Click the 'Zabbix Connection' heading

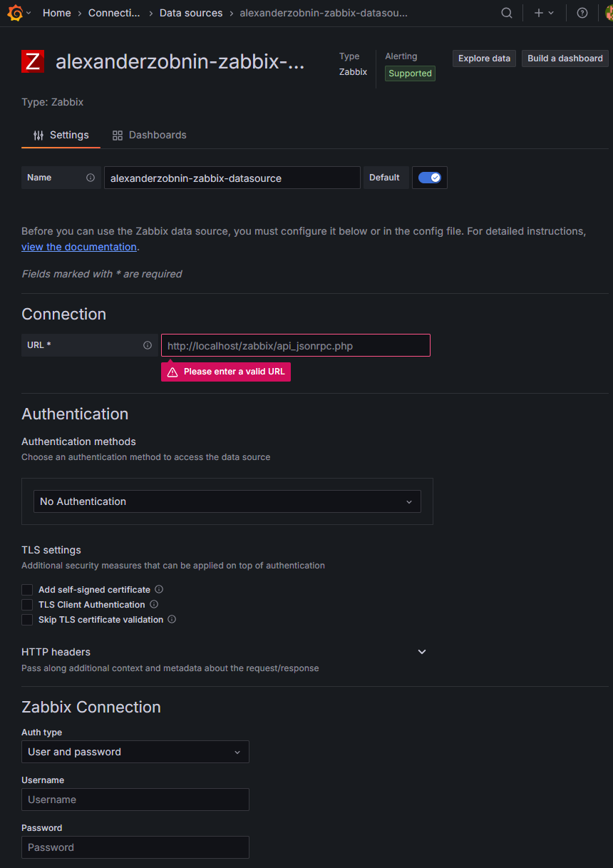(91, 707)
